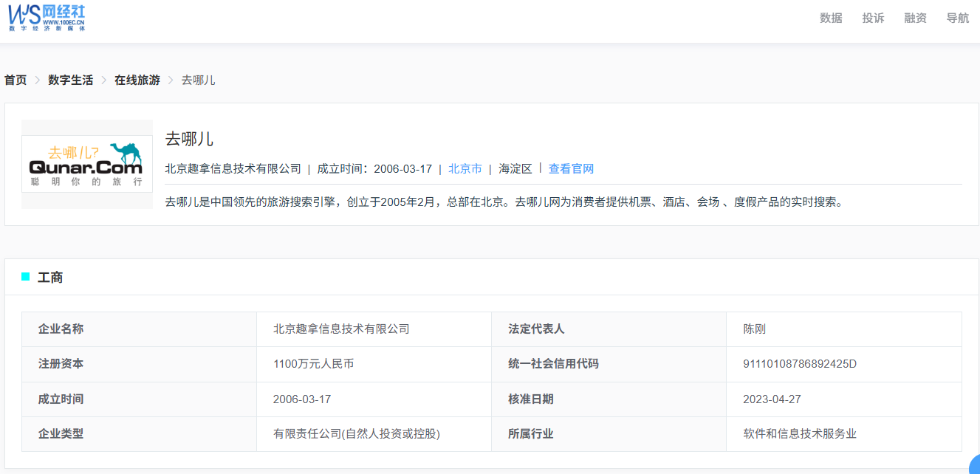Click the 有限责任公司(自然人投资或控股) cell
980x474 pixels.
[374, 434]
